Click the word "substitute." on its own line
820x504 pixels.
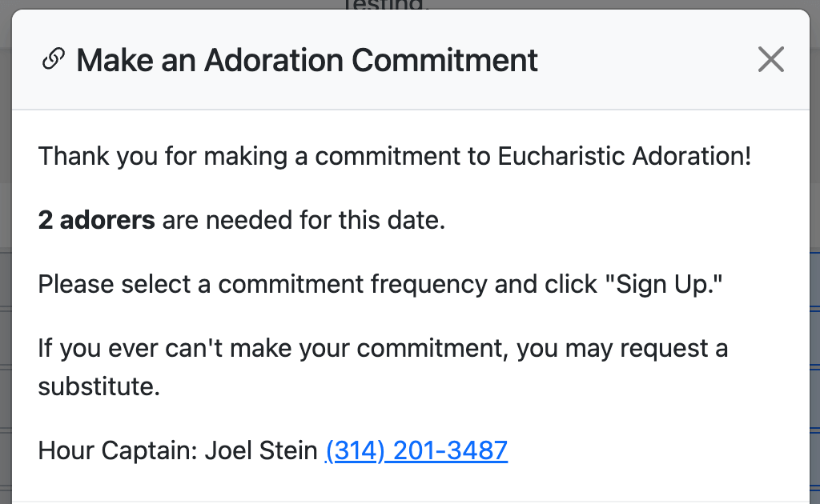tap(99, 386)
